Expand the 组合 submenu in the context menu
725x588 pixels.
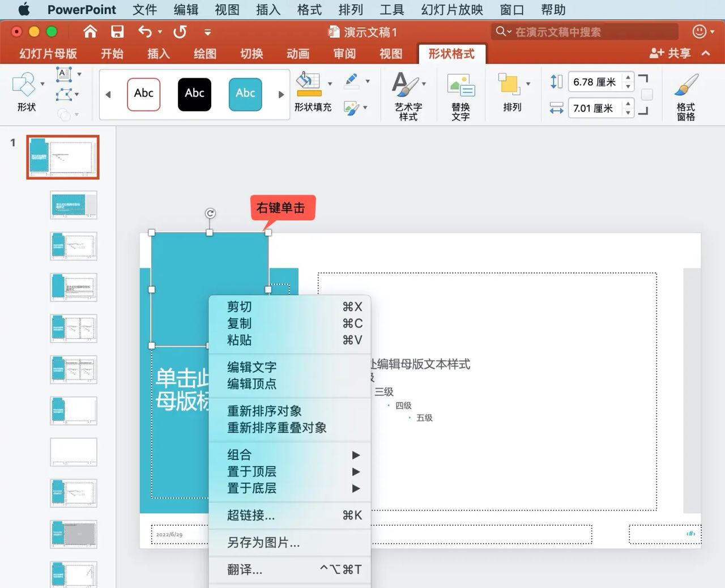click(356, 455)
